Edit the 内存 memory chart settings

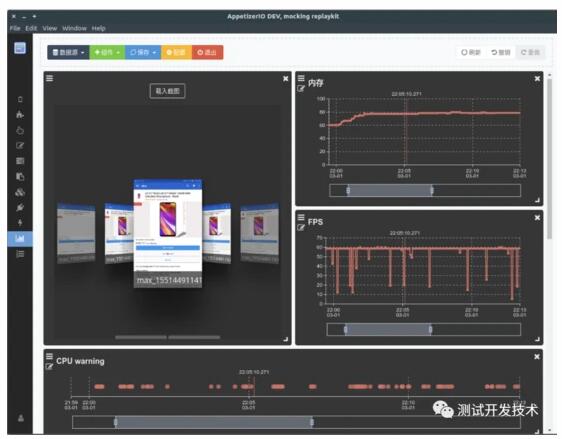tap(301, 88)
